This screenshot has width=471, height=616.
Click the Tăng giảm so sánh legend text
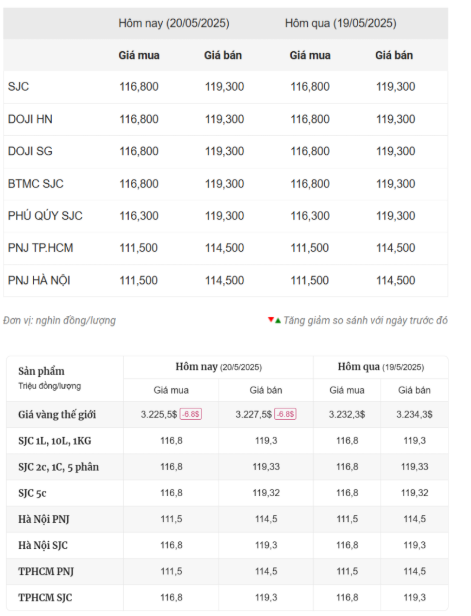(365, 321)
